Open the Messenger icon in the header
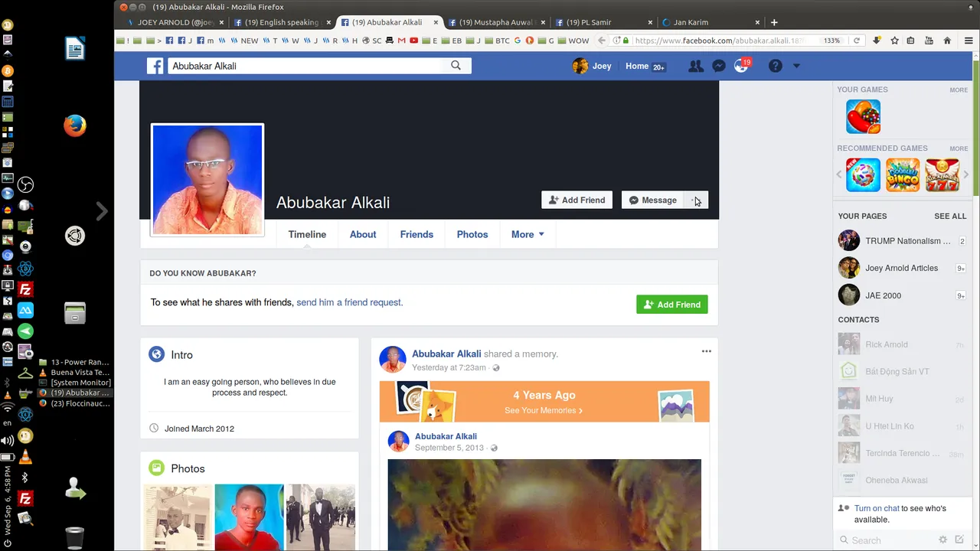This screenshot has height=551, width=980. 719,67
